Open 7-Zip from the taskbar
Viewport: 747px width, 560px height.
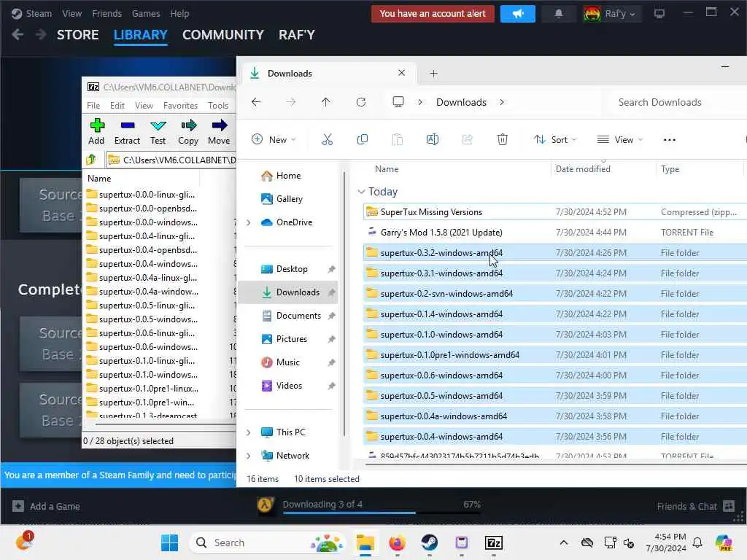coord(494,542)
